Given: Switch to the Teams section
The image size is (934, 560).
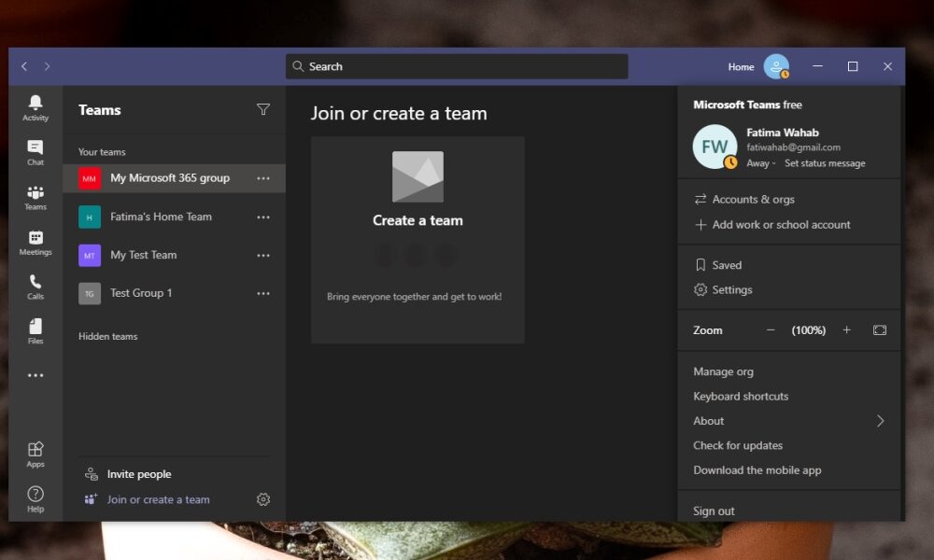Looking at the screenshot, I should coord(35,197).
